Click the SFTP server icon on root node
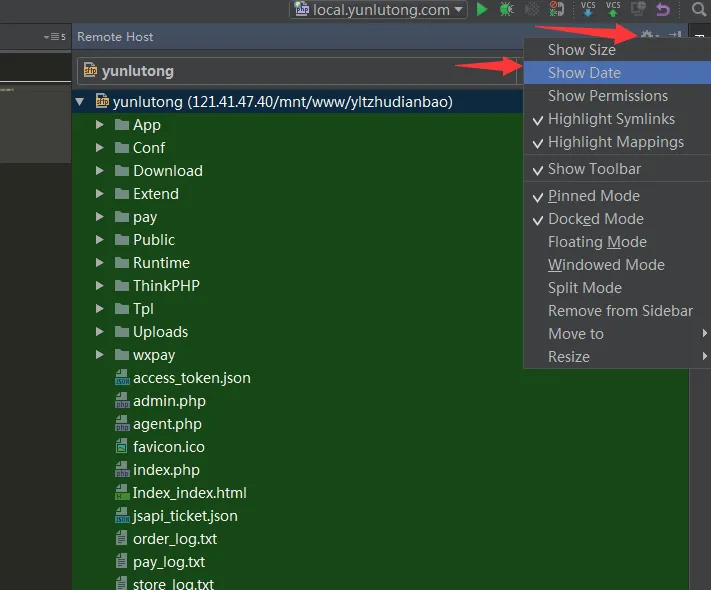The height and width of the screenshot is (590, 711). point(102,101)
